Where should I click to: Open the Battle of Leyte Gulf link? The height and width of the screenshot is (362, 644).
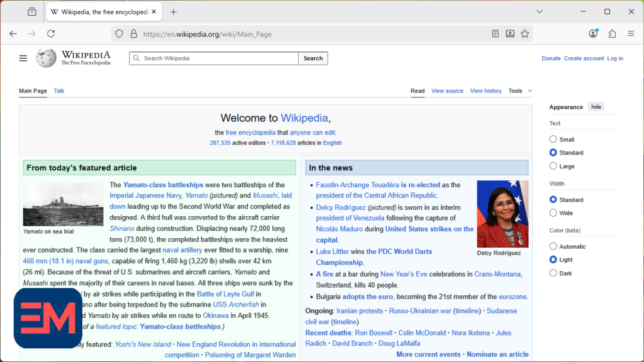226,294
